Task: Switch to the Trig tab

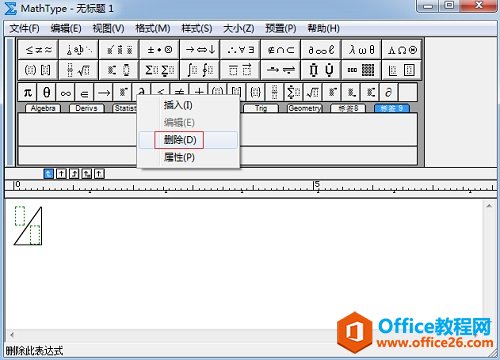Action: [x=261, y=108]
